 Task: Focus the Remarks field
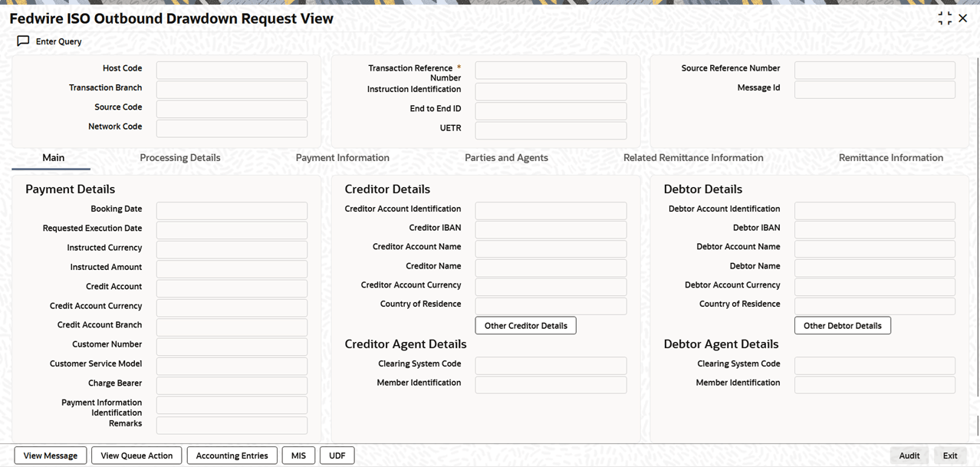pos(232,425)
